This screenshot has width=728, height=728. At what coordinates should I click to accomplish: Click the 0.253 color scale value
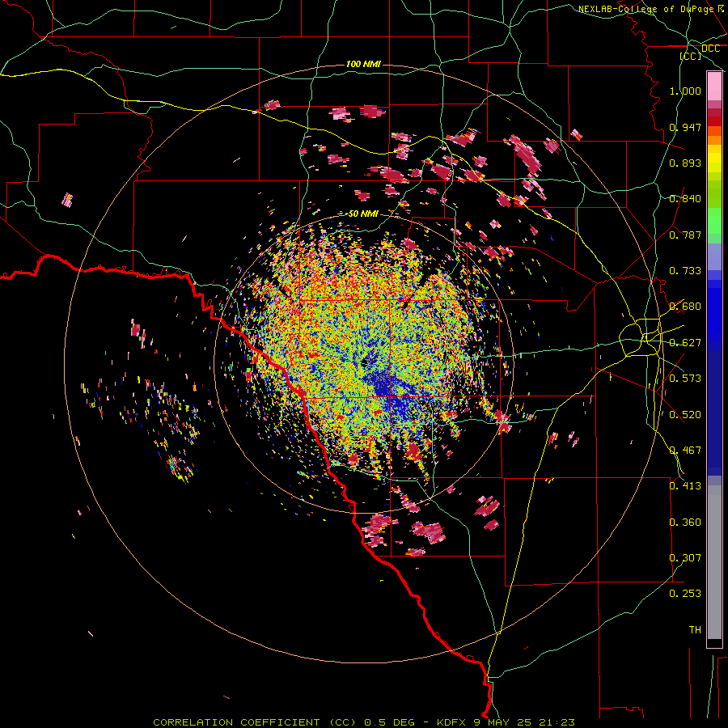[685, 594]
